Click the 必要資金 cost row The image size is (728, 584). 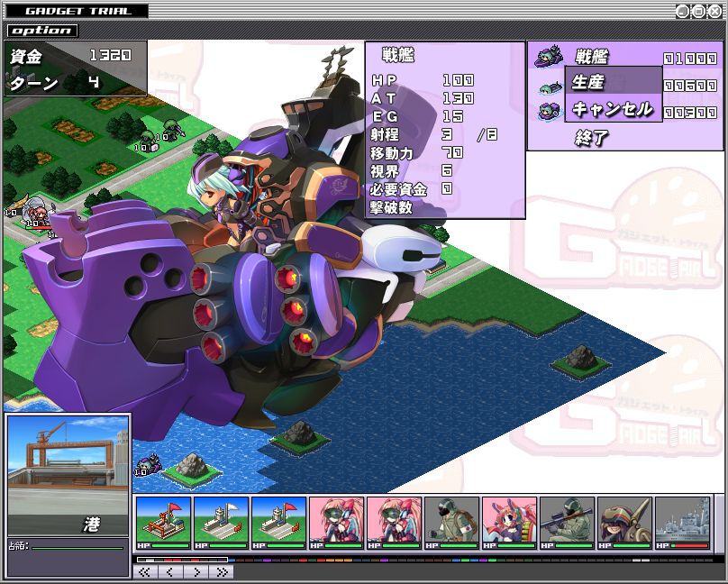pyautogui.click(x=412, y=189)
